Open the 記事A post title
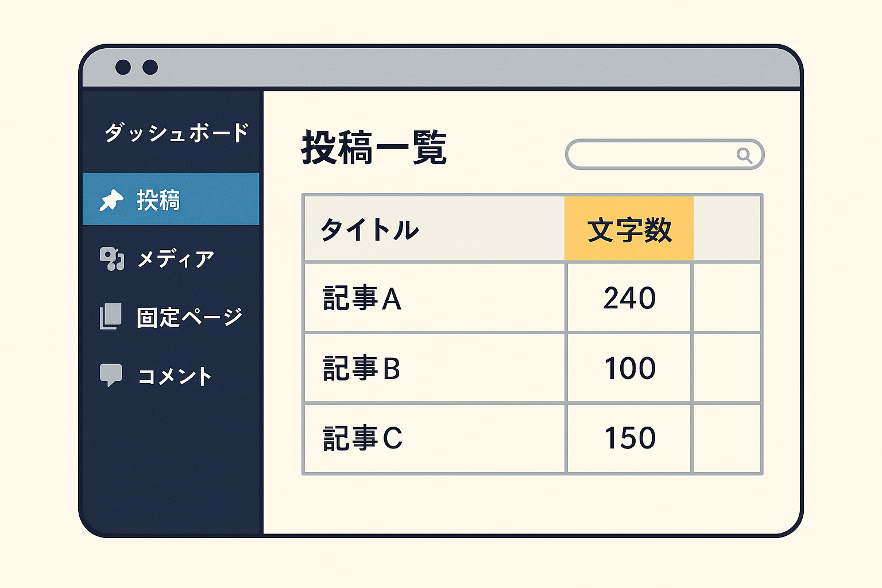 pyautogui.click(x=362, y=299)
